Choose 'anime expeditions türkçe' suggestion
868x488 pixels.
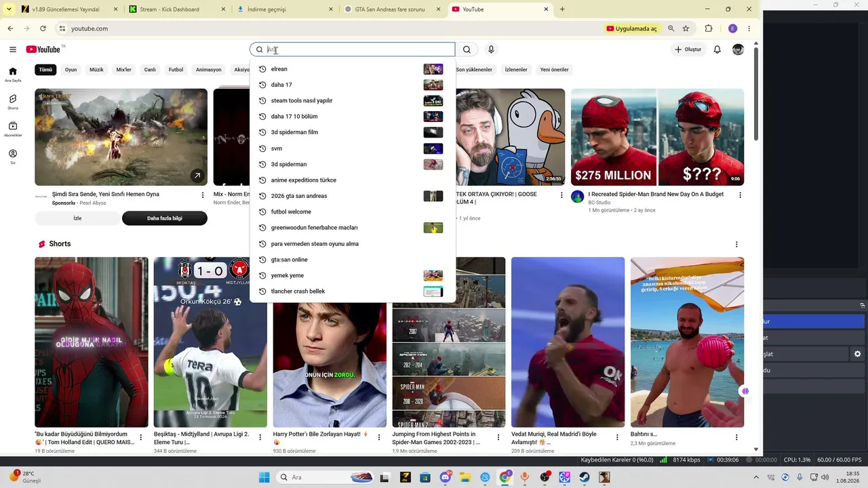click(353, 180)
